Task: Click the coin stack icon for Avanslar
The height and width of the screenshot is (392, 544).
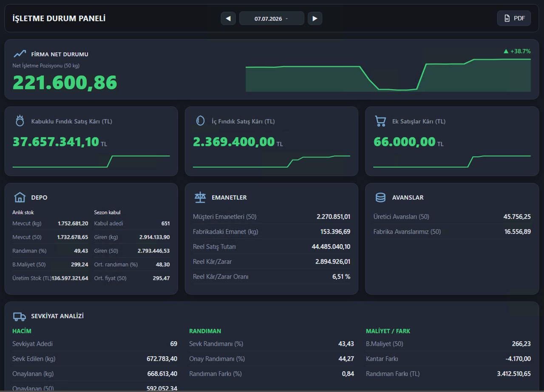Action: click(380, 197)
